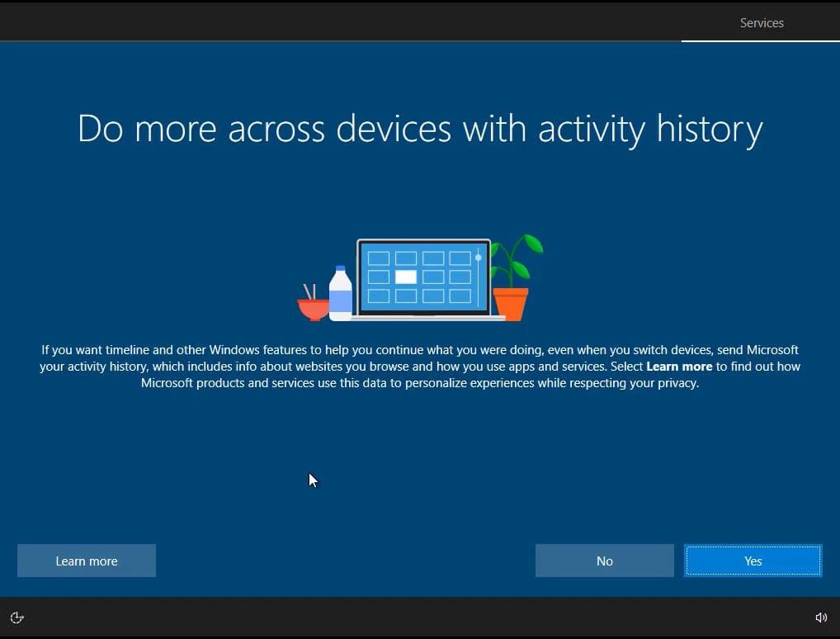Click the top-left tile on laptop screen
840x639 pixels.
pos(378,258)
